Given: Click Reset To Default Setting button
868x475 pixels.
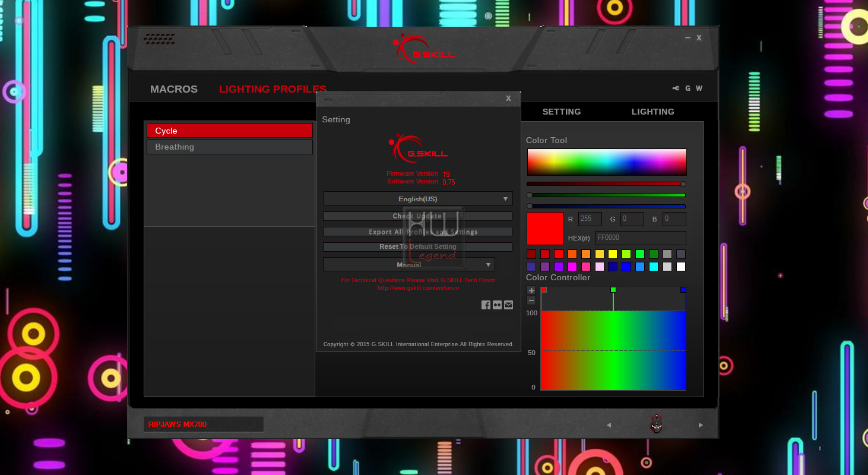Looking at the screenshot, I should [418, 247].
